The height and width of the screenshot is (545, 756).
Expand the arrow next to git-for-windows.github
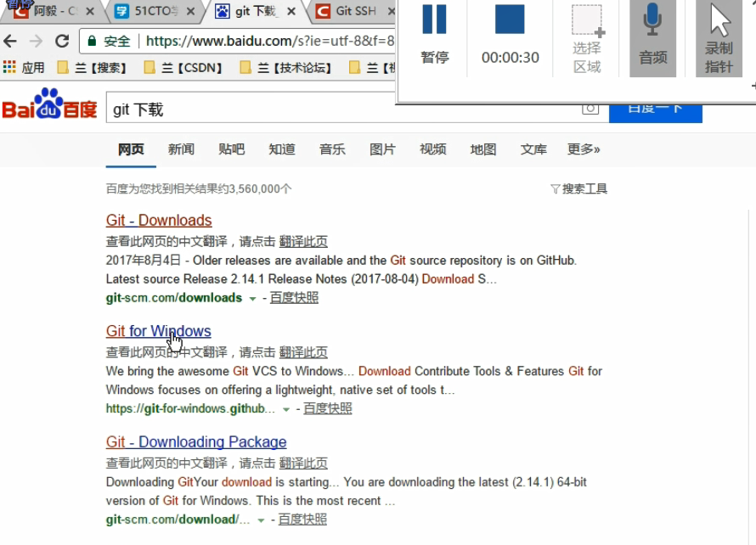(x=286, y=409)
